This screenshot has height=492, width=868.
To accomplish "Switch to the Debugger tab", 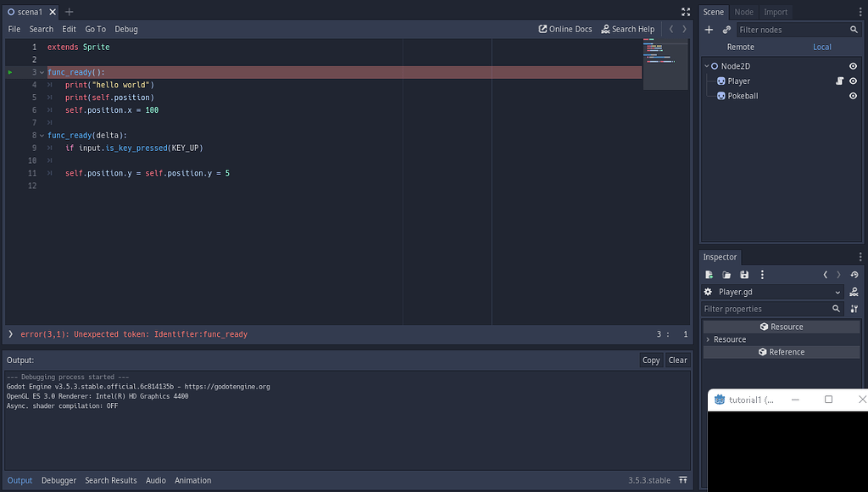I will 58,480.
